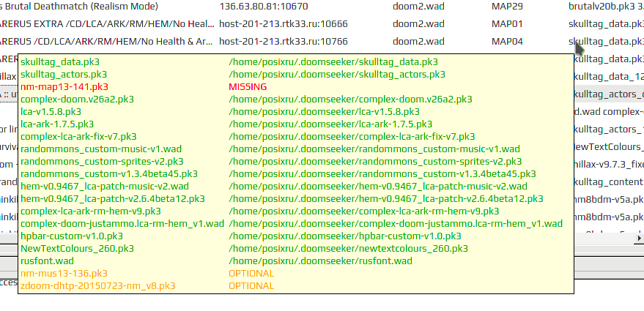Screen dimensions: 644x311
Task: Click the red nm-map13-141.pk3 entry
Action: (x=64, y=86)
